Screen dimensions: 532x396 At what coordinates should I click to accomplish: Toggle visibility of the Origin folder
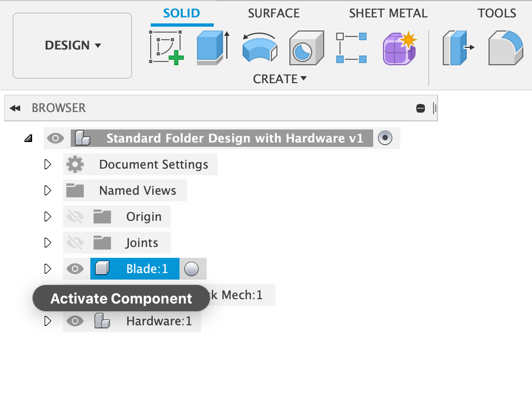(x=75, y=217)
